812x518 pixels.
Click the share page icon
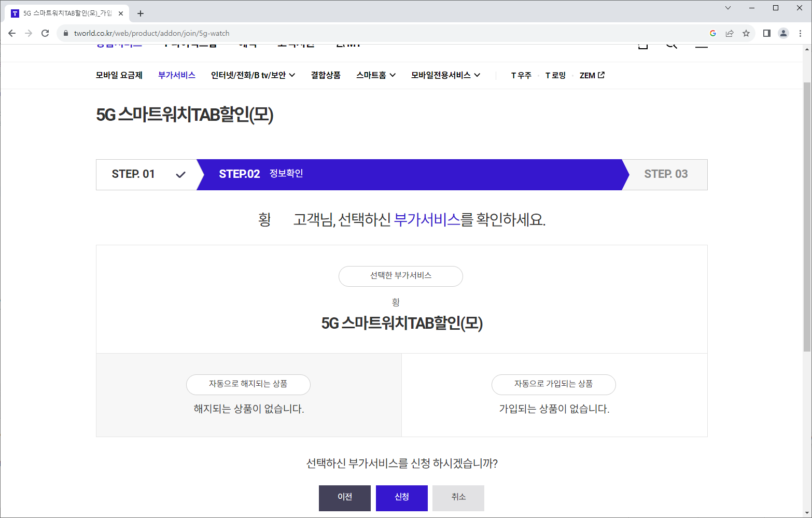coord(730,33)
